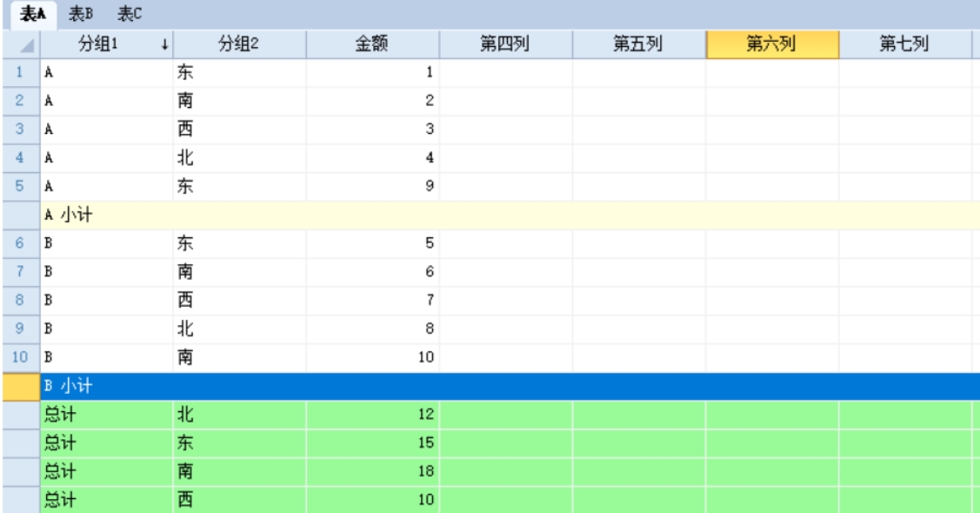
Task: Click 总计 cell in the 北 total row
Action: (x=107, y=414)
